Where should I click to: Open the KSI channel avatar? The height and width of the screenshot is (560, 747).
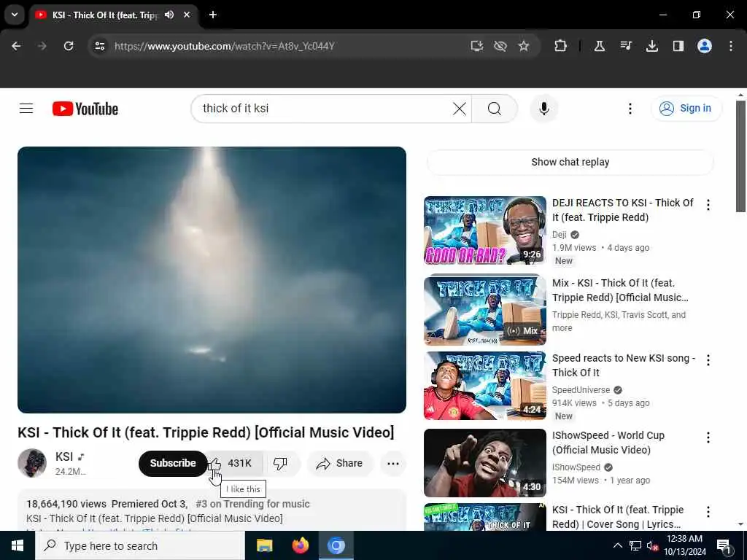32,463
